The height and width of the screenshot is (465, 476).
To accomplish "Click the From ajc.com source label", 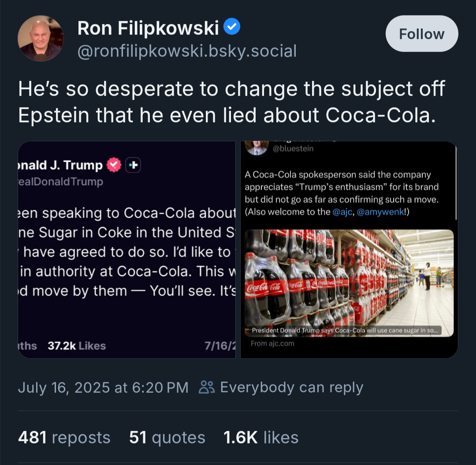I will (x=272, y=343).
